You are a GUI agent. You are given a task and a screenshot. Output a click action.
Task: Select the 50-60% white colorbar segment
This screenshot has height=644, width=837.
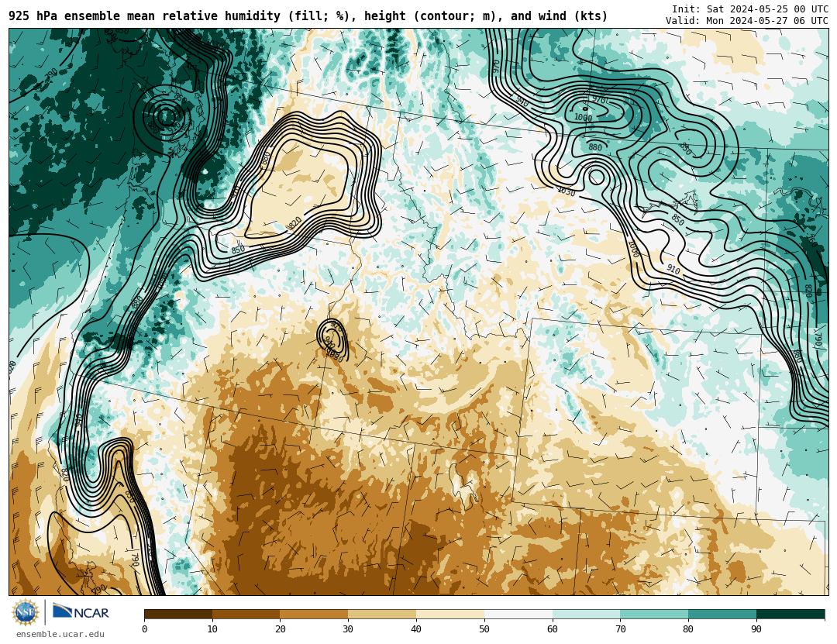point(518,615)
